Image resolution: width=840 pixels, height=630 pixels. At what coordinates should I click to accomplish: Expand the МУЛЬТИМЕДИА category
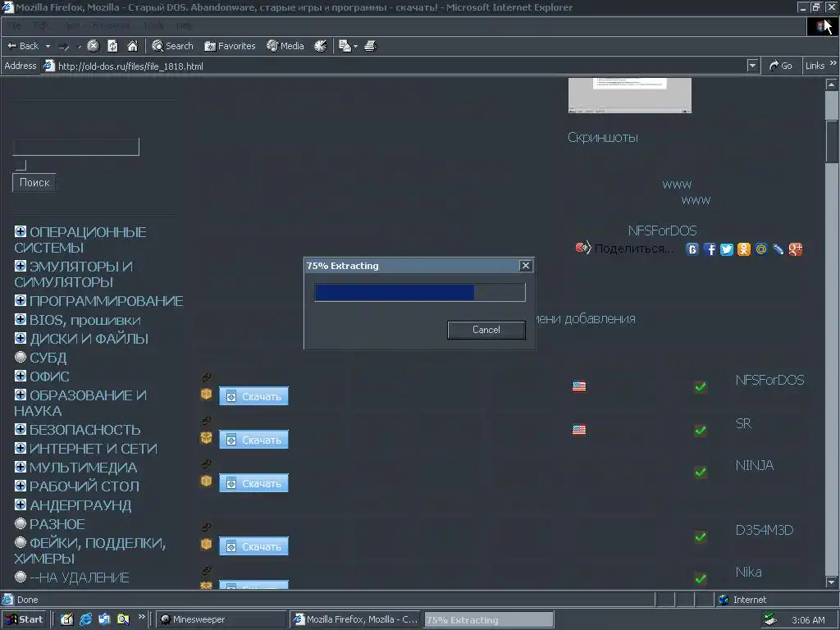click(21, 467)
